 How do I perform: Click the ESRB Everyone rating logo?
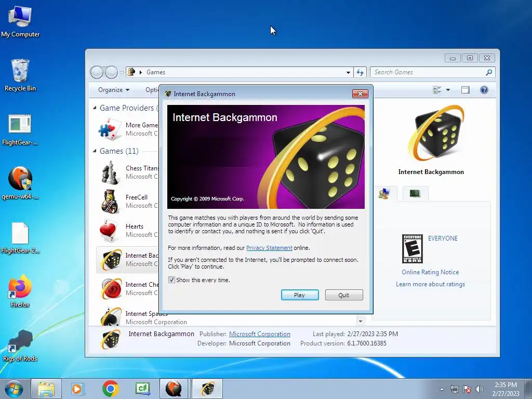(412, 249)
